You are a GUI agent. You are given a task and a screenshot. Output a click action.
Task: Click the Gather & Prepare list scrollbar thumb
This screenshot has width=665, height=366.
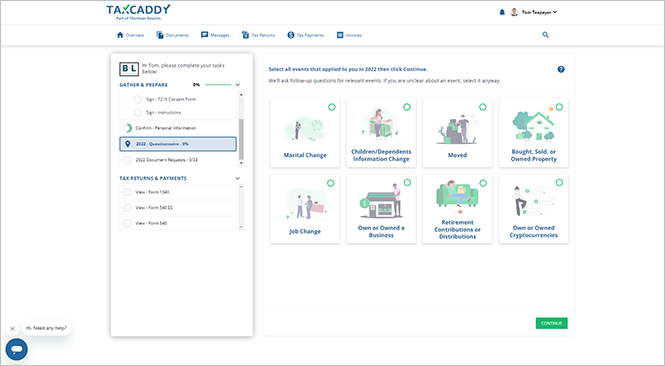click(241, 139)
